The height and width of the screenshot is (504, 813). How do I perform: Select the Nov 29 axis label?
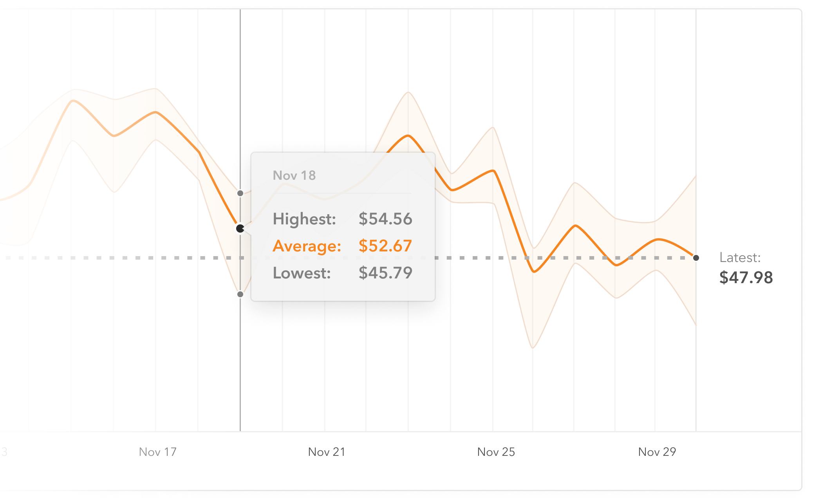(x=657, y=452)
